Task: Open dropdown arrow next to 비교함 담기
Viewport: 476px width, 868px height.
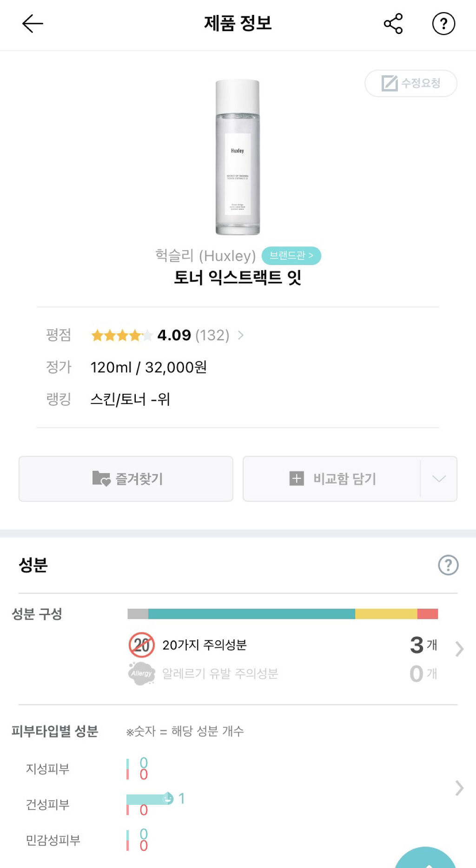Action: (x=439, y=479)
